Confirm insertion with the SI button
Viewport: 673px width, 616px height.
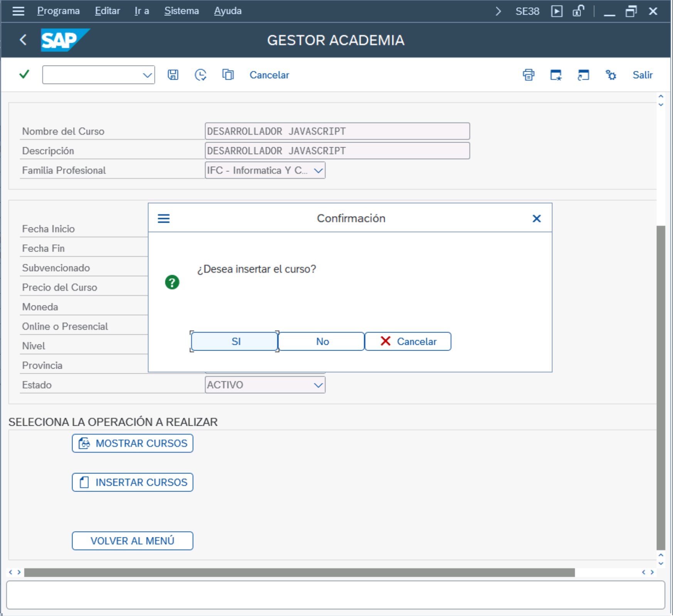tap(235, 341)
